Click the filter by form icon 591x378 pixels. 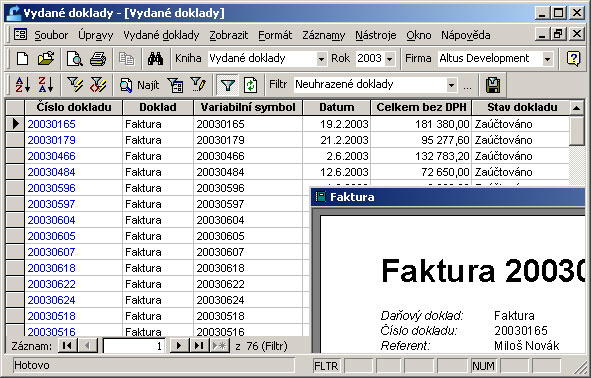point(175,85)
